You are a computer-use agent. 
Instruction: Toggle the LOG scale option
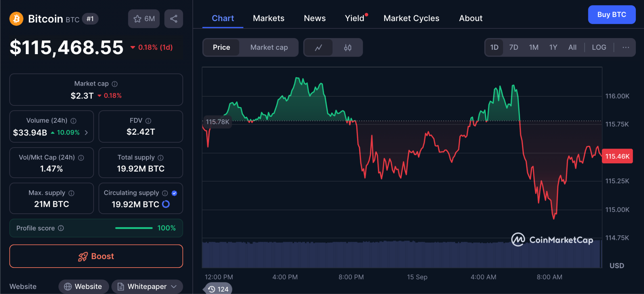pyautogui.click(x=599, y=48)
